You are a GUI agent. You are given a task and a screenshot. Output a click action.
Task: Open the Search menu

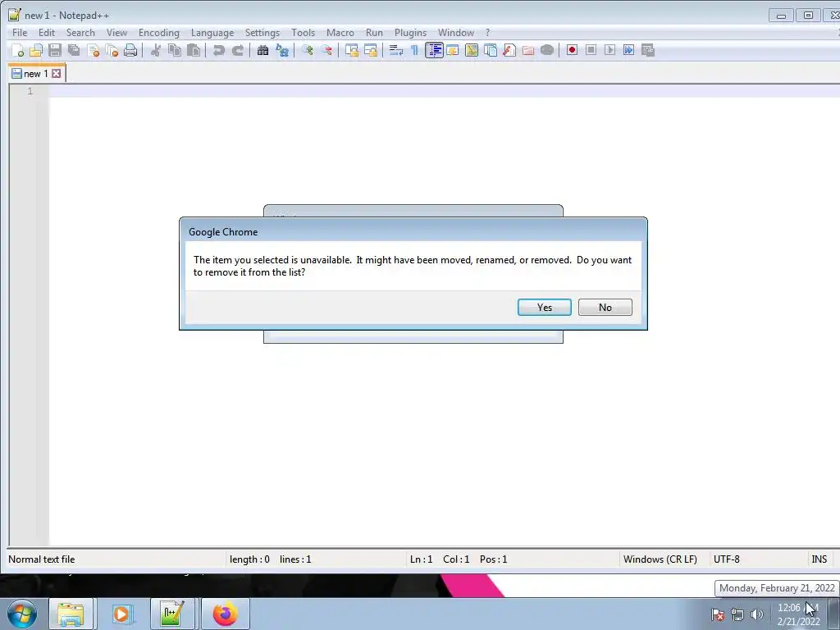[80, 33]
